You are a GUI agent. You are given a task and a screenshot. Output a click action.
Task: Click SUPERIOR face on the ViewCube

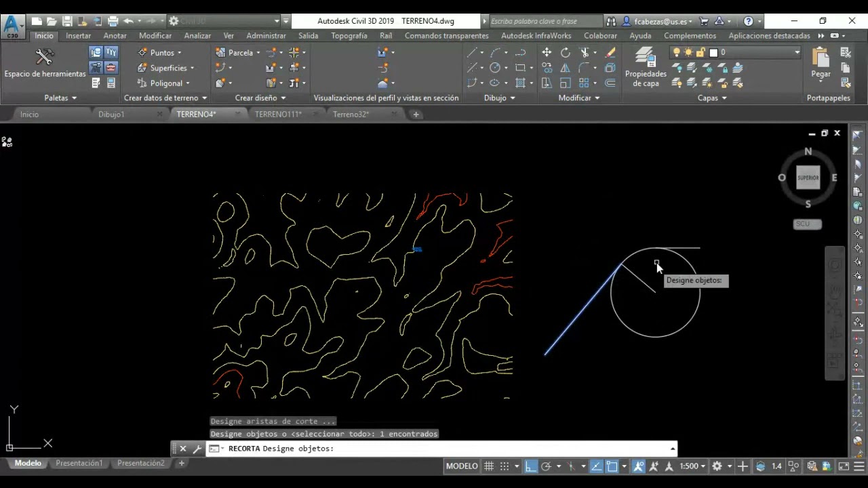[808, 178]
